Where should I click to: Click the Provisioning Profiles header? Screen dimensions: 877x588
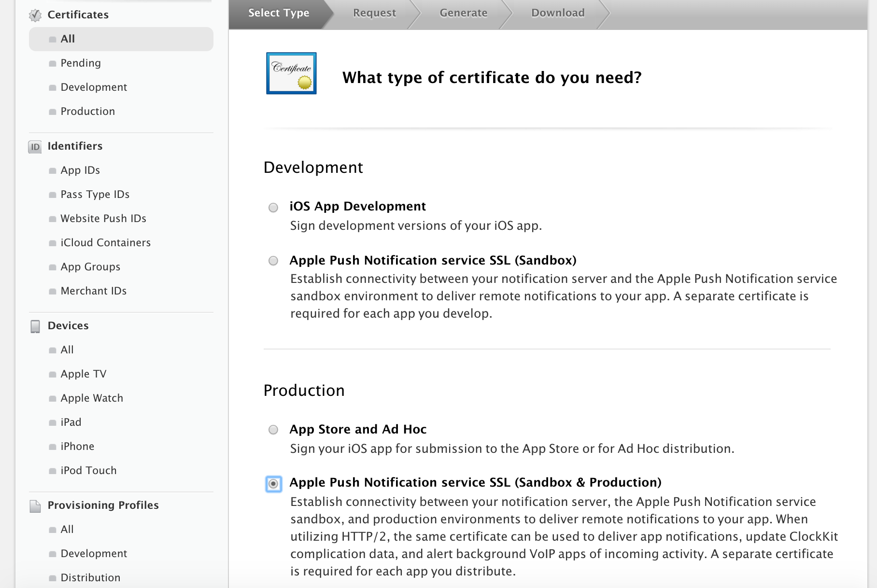(103, 505)
